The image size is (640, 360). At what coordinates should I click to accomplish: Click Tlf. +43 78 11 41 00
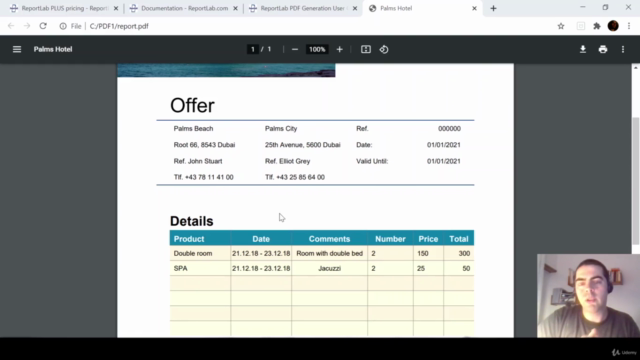click(203, 177)
